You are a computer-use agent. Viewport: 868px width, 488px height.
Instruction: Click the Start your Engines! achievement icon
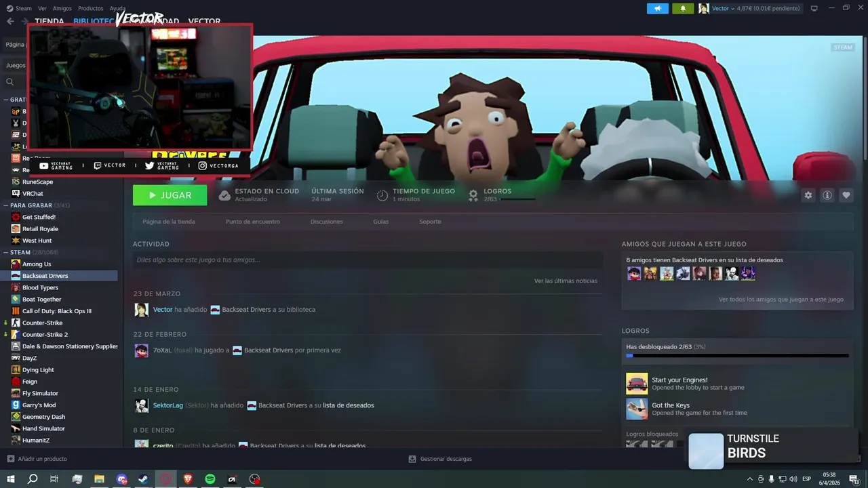tap(637, 384)
